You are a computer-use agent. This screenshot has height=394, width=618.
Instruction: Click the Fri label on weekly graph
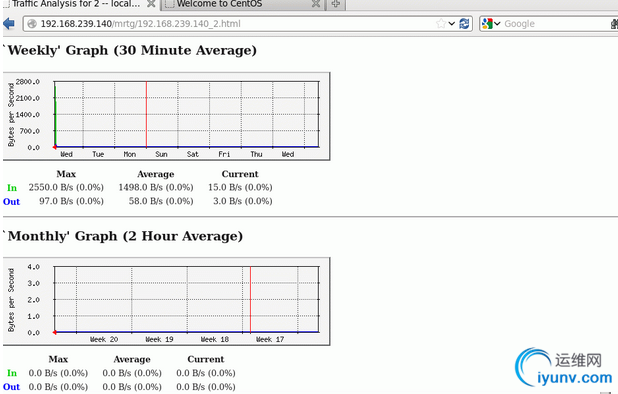point(224,154)
